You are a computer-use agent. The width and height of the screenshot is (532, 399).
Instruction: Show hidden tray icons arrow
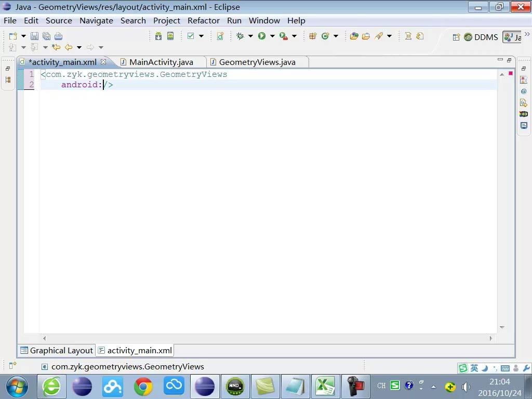[434, 387]
